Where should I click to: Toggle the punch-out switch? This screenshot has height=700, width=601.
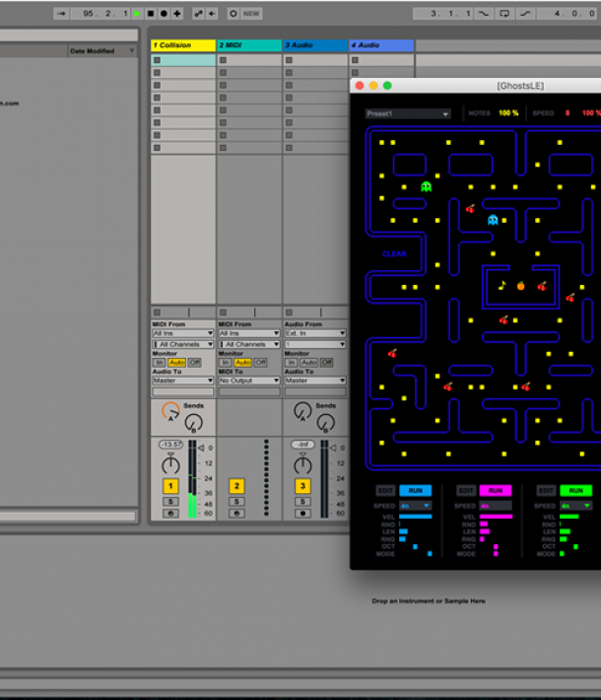tap(525, 14)
